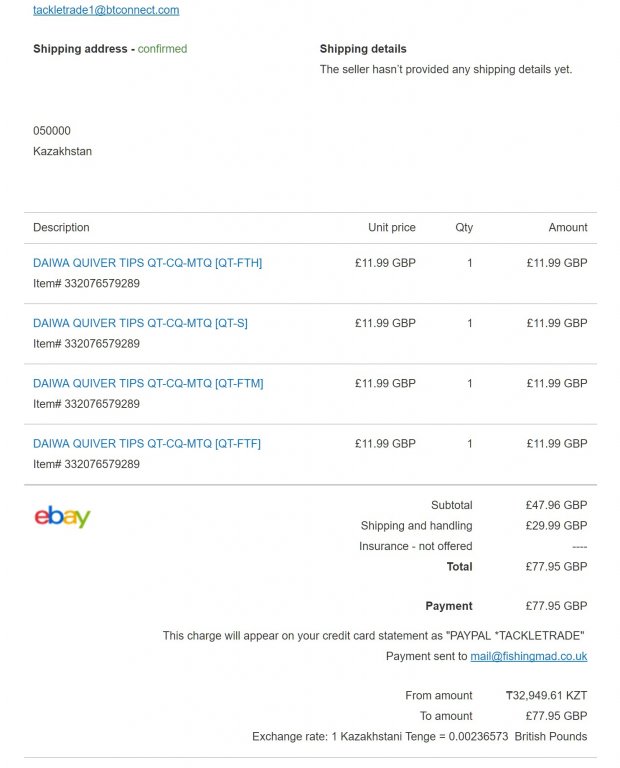Image resolution: width=620 pixels, height=768 pixels.
Task: Click the Shipping and handling £29.99 GBP value
Action: click(556, 526)
